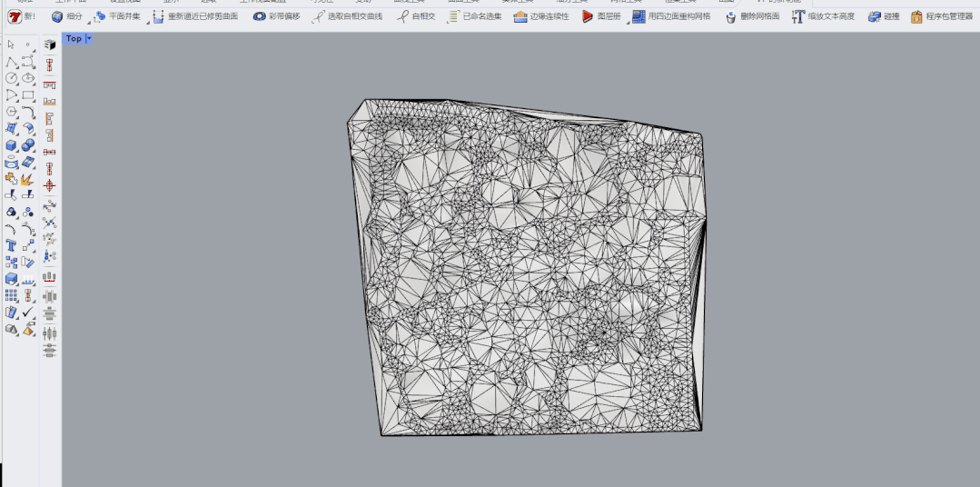
Task: Click 缩放文本高度 scale text height
Action: tap(823, 16)
